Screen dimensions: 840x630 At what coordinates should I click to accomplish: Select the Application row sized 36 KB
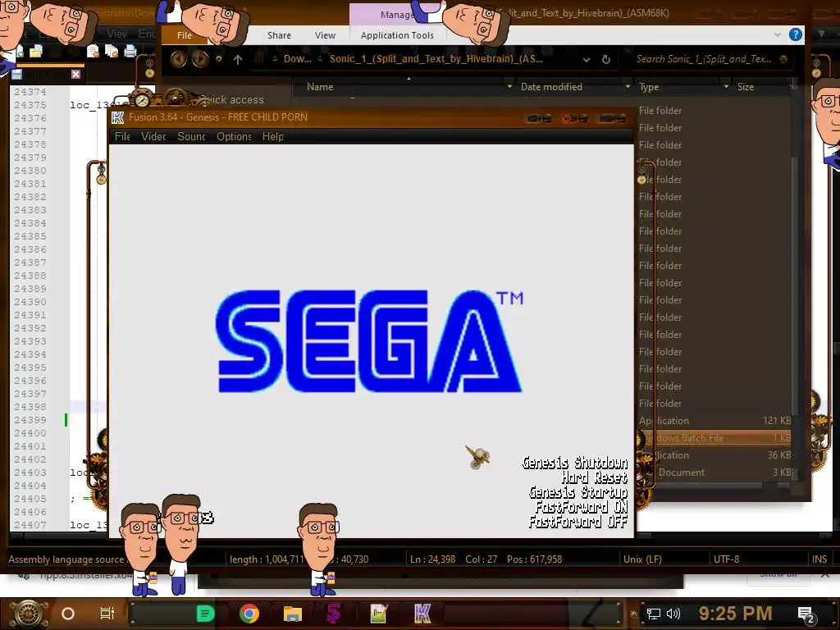[714, 455]
